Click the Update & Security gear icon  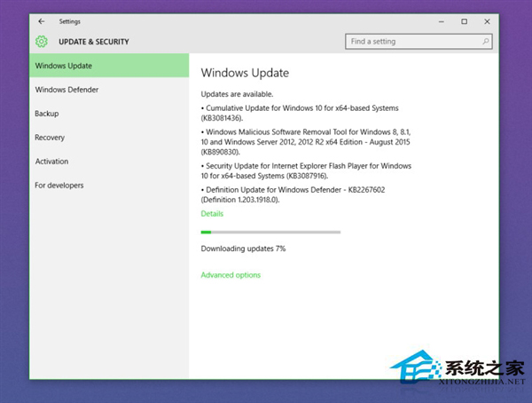tap(42, 42)
